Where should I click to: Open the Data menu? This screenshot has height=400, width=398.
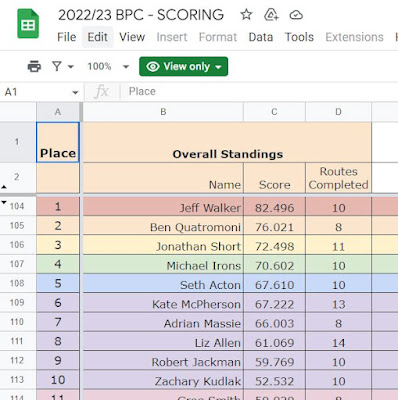(x=261, y=37)
